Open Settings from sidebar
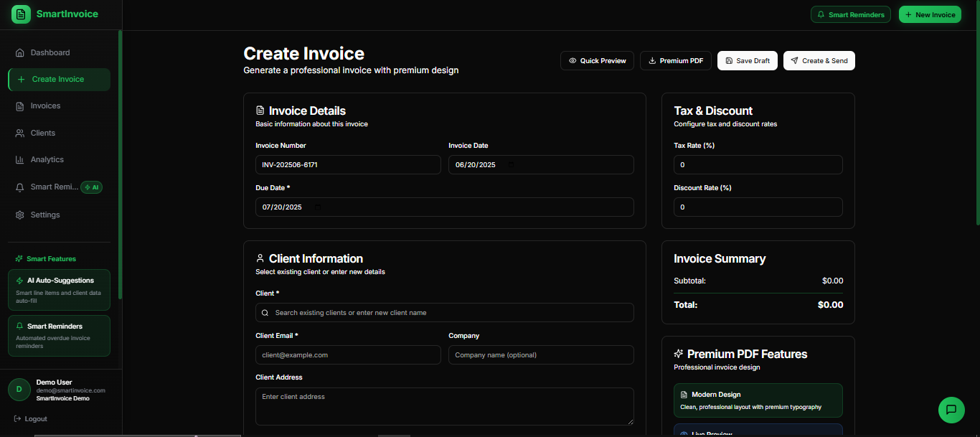 pyautogui.click(x=59, y=215)
